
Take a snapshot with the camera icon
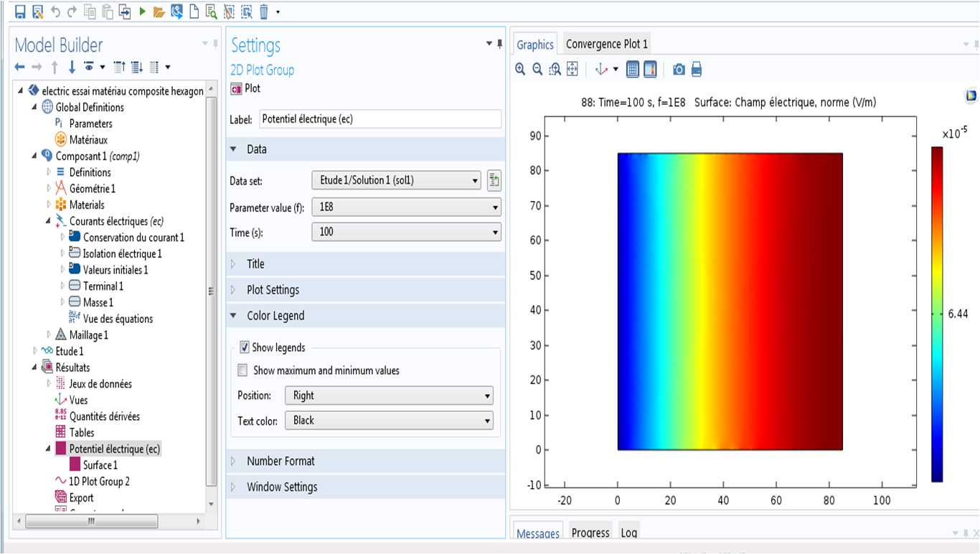[679, 70]
